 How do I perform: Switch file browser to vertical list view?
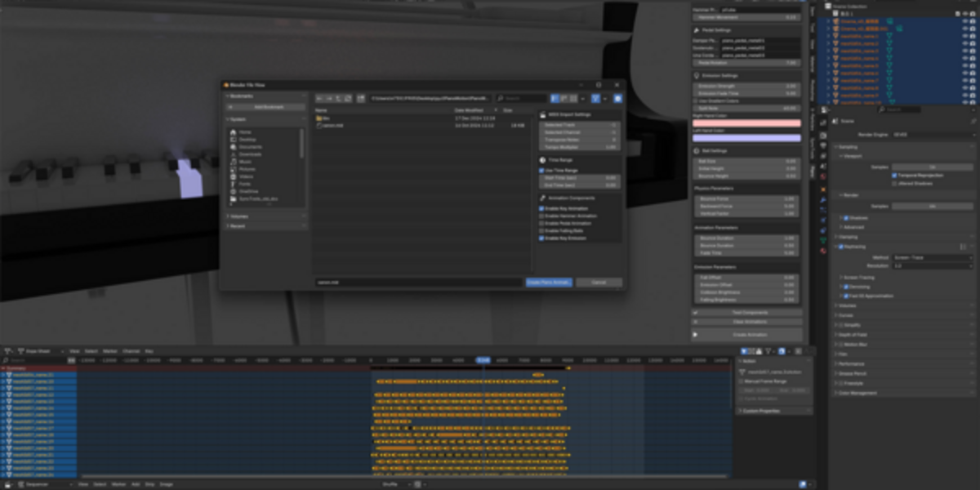[555, 98]
